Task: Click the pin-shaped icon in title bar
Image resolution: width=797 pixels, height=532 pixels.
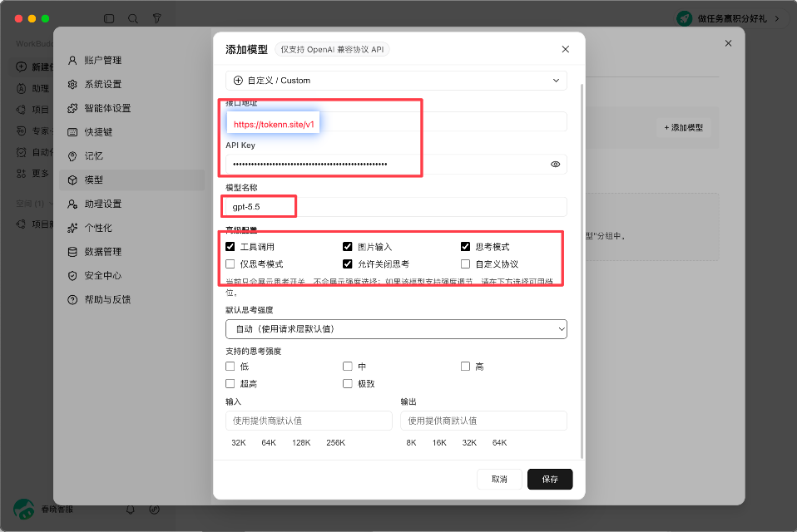Action: click(157, 18)
